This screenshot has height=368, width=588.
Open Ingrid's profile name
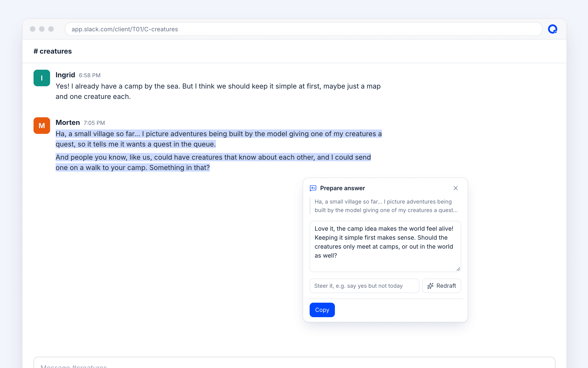pos(65,75)
